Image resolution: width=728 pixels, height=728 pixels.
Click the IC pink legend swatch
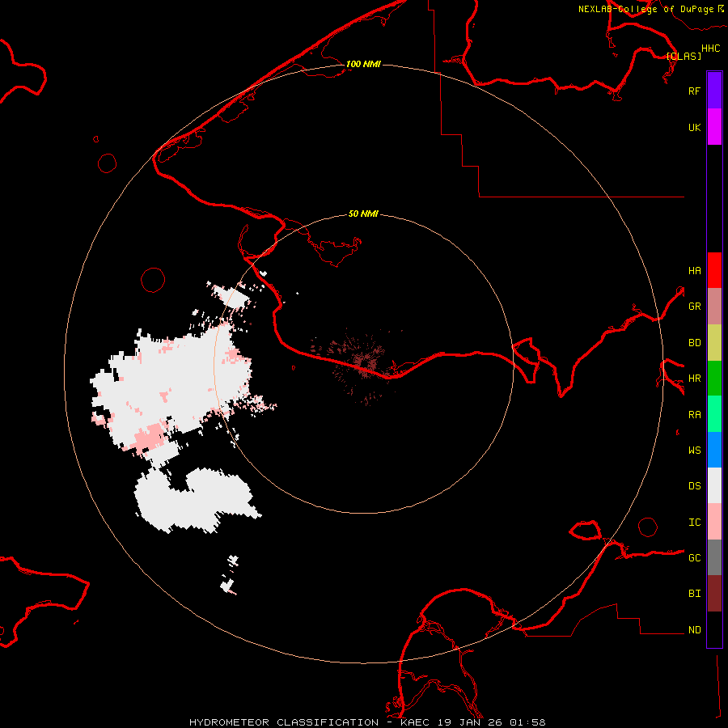(x=714, y=522)
